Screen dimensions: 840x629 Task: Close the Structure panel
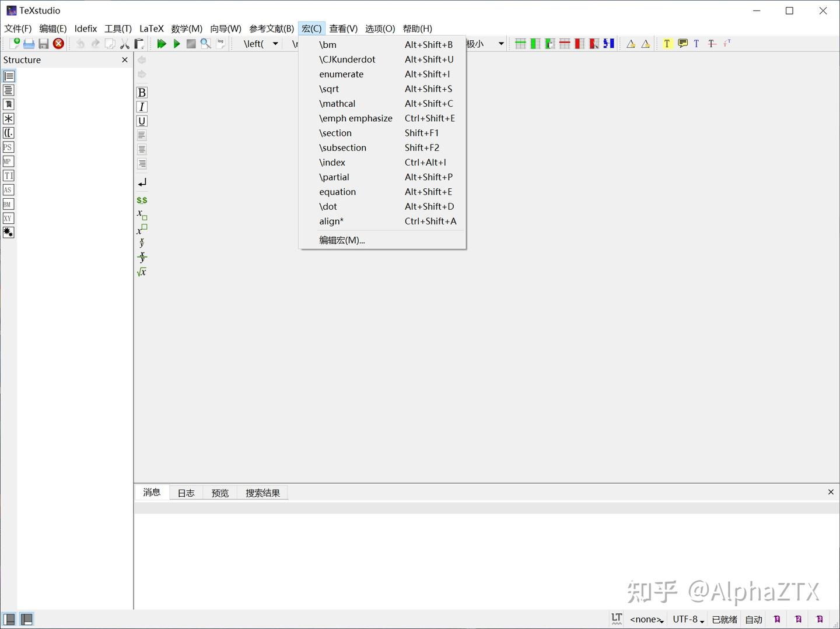point(124,59)
